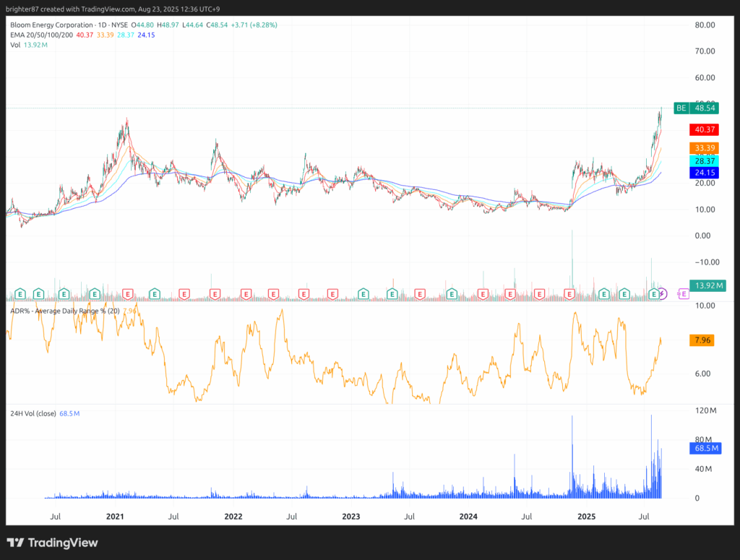Click the open price O44.80 value
This screenshot has height=560, width=740.
(142, 25)
